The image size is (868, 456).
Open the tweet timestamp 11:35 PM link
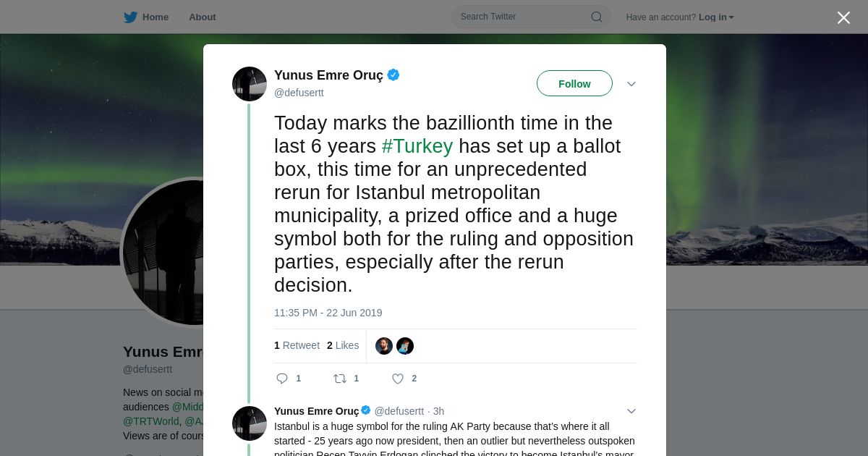[328, 313]
